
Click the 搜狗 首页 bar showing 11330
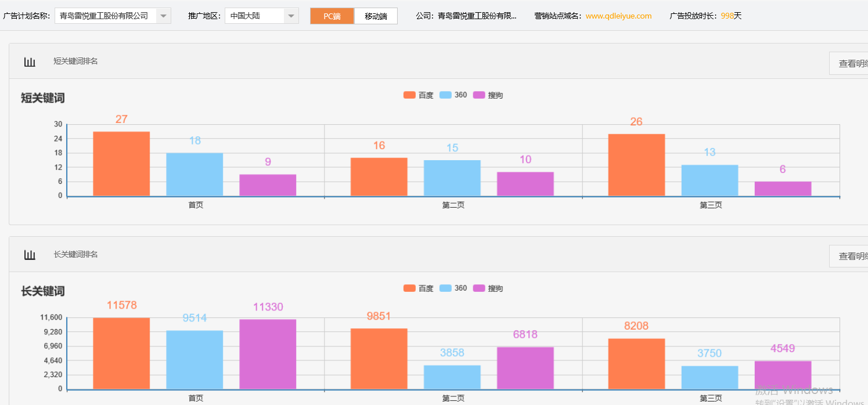coord(268,354)
